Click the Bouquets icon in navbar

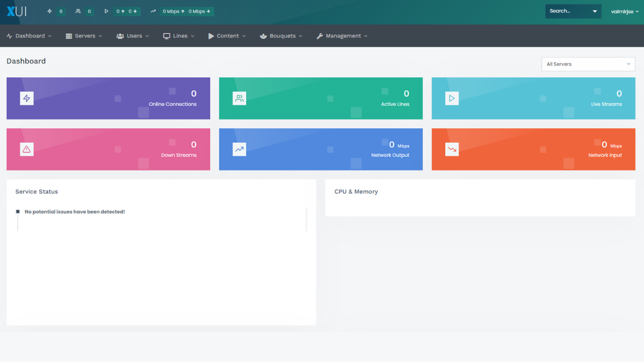click(263, 36)
